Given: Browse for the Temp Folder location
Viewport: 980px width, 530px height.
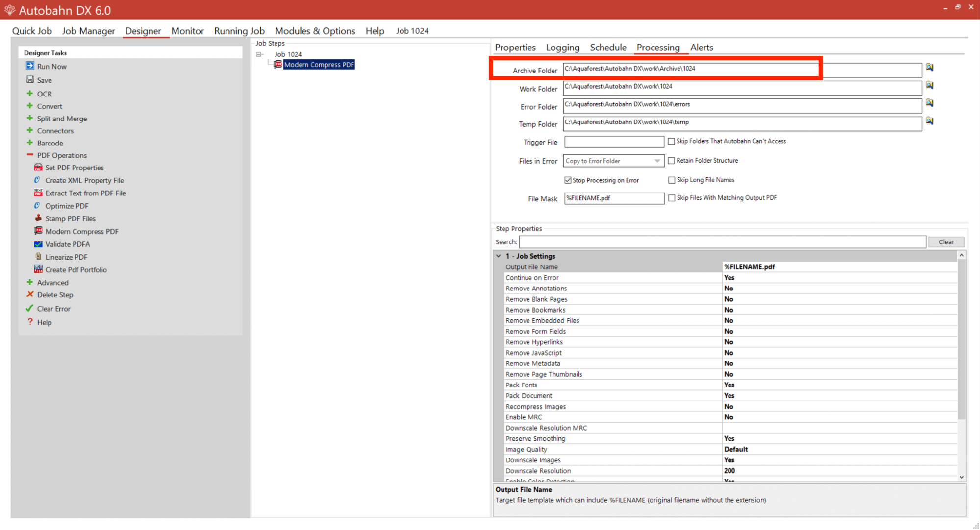Looking at the screenshot, I should (930, 121).
